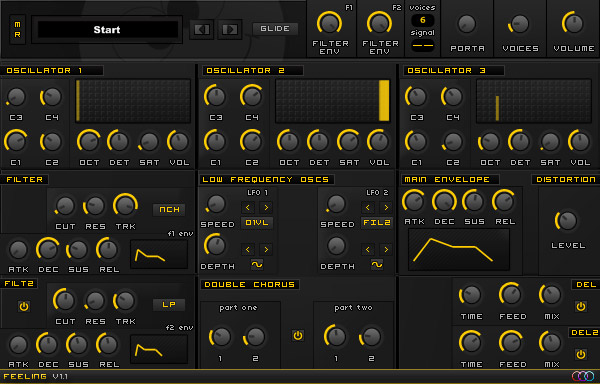Click LFO 2 target left arrow

pos(368,208)
